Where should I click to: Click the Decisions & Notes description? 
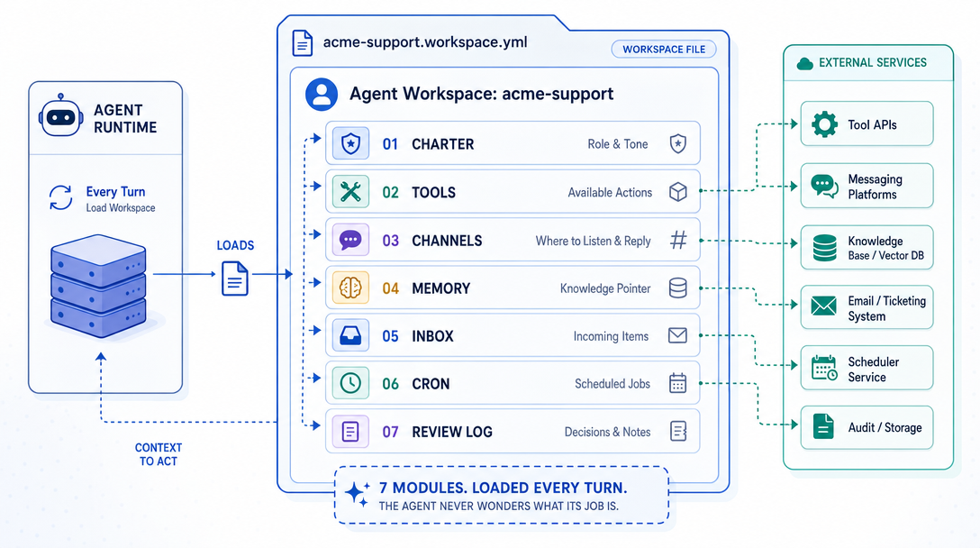607,433
